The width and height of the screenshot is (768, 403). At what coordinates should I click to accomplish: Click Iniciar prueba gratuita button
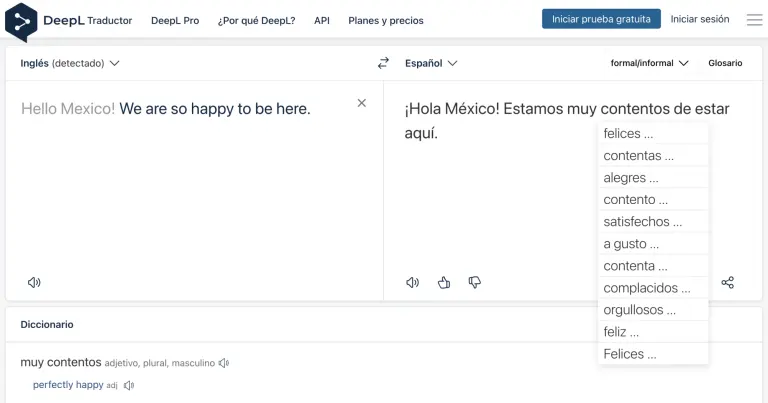tap(601, 19)
